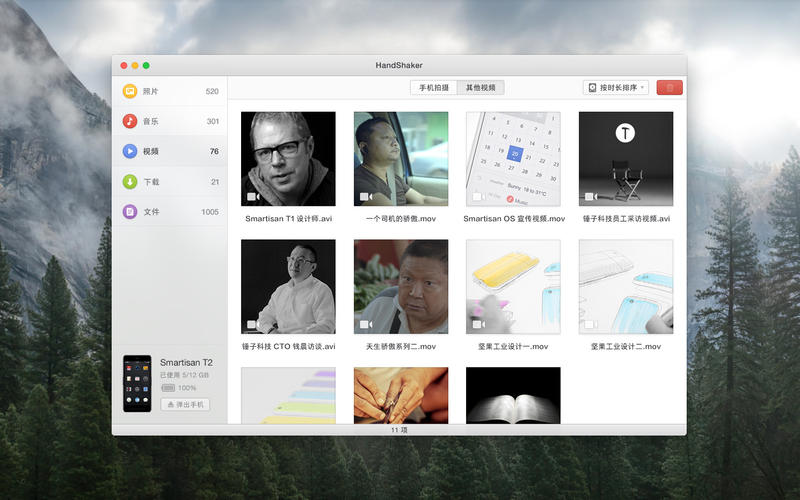Viewport: 800px width, 500px height.
Task: Switch to the 手机拍摄 tab
Action: pyautogui.click(x=435, y=88)
